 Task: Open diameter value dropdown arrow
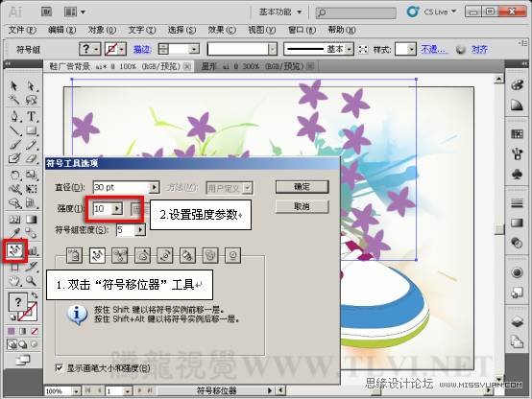154,187
